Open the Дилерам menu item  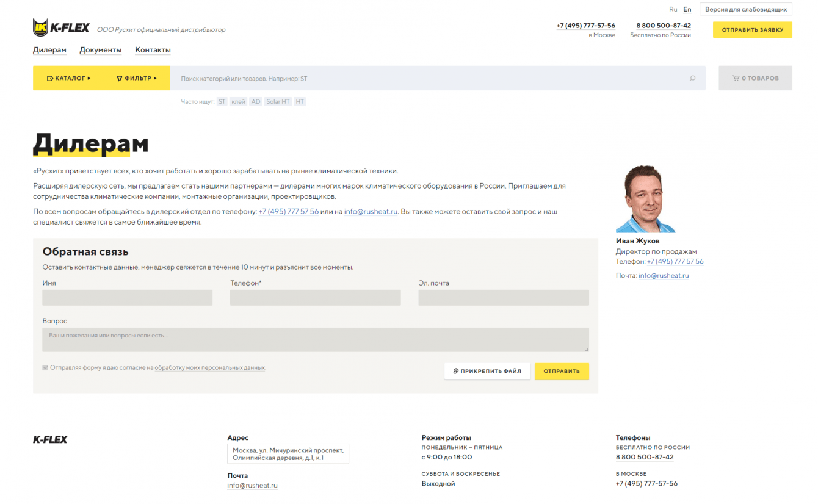(49, 50)
